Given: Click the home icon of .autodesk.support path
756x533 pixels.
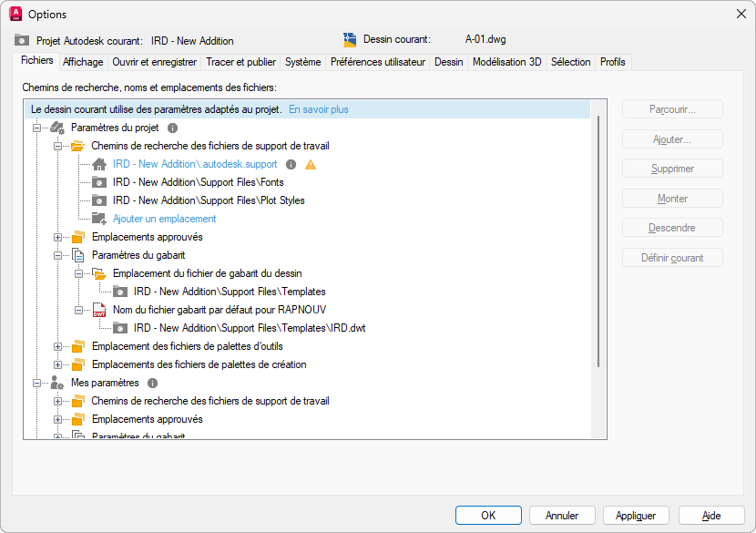Looking at the screenshot, I should [x=99, y=165].
